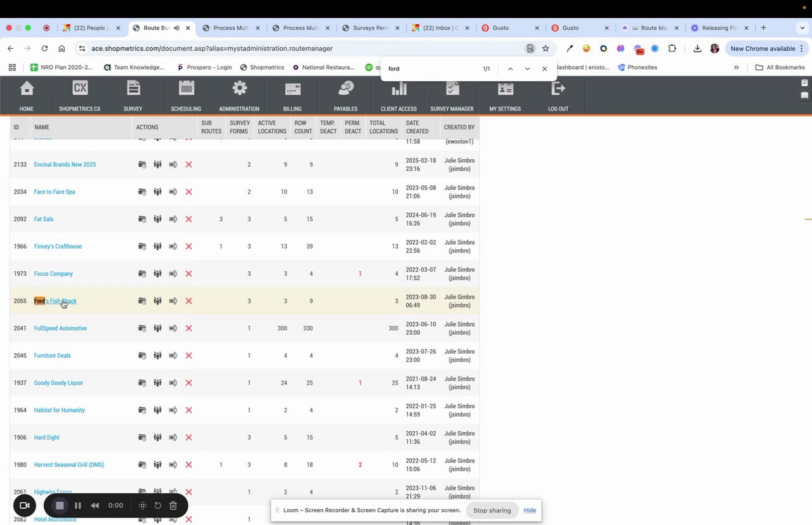Click third action icon for FullSpeed Automotive

[173, 328]
